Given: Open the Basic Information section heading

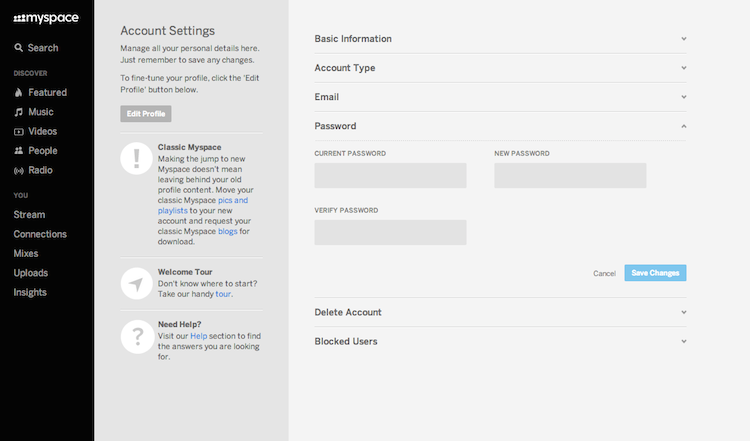Looking at the screenshot, I should coord(353,39).
